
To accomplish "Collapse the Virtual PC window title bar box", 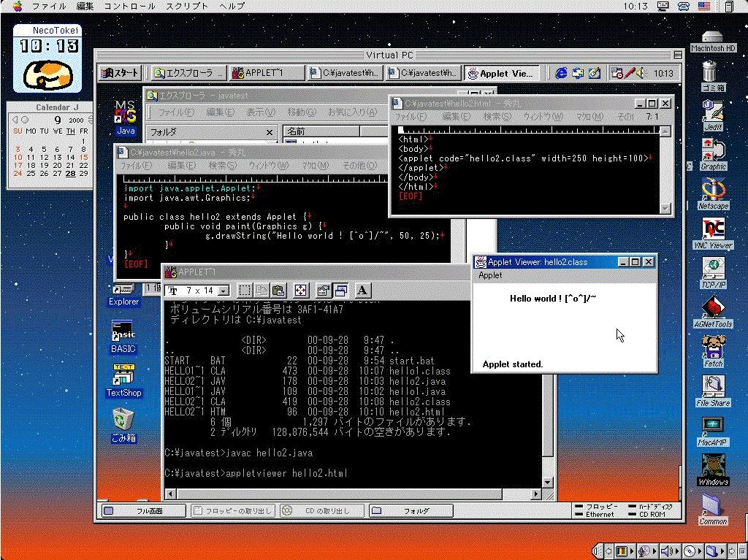I will click(x=677, y=55).
